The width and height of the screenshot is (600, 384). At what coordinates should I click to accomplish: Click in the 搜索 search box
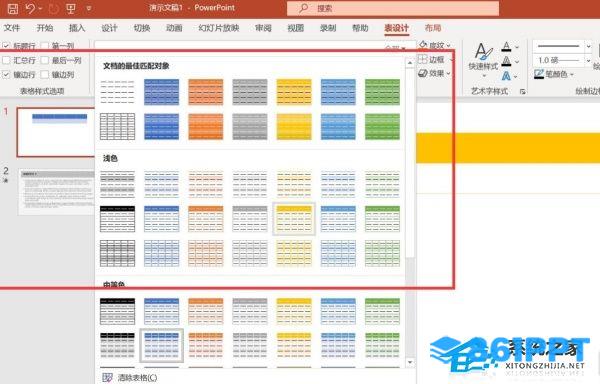click(393, 8)
